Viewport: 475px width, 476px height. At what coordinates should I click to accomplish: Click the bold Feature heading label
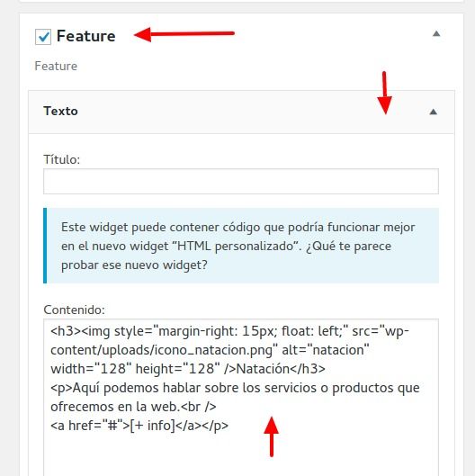point(85,36)
